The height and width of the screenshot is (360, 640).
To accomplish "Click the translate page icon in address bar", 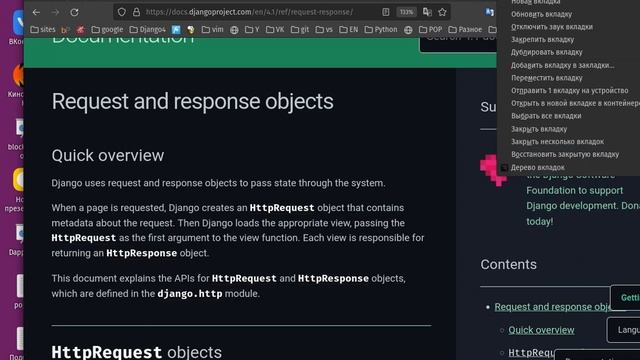I will [x=427, y=12].
